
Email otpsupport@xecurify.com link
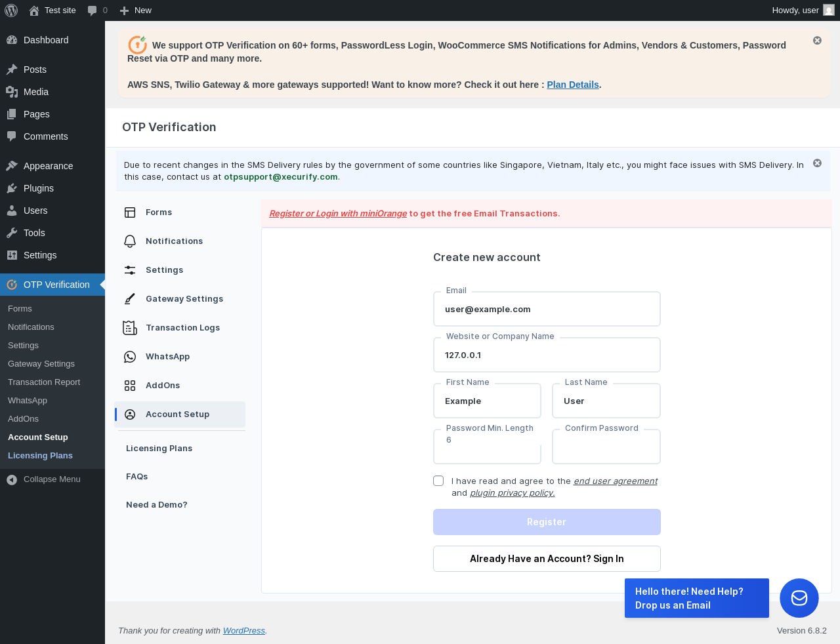(x=281, y=177)
